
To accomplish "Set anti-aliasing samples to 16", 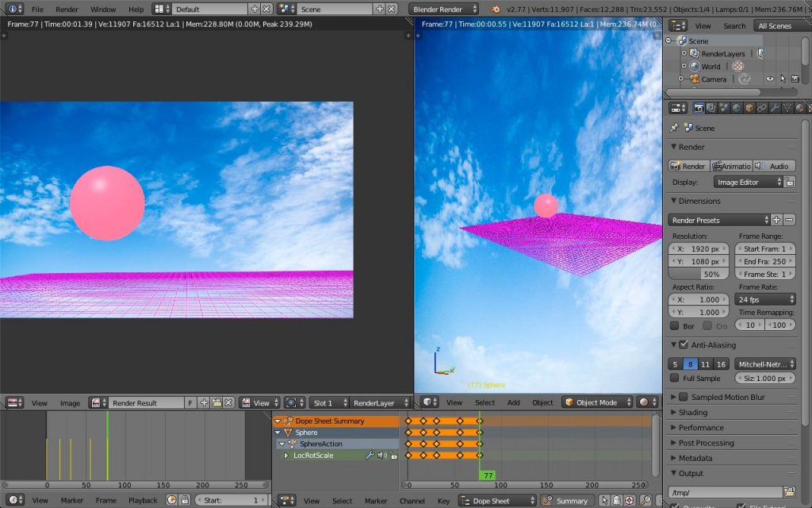I will (x=720, y=364).
